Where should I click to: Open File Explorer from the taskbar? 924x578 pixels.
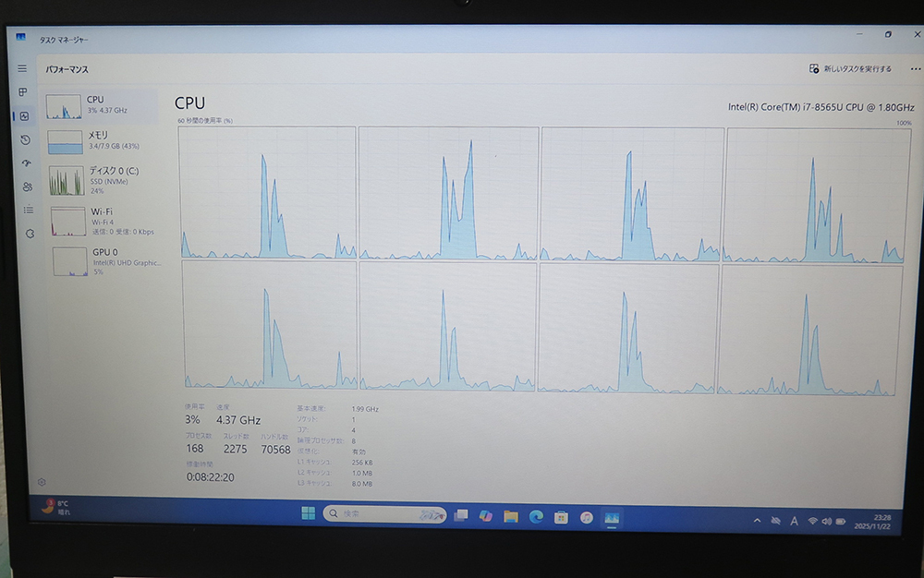coord(511,516)
